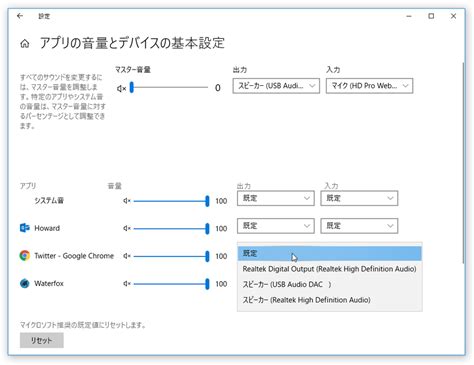Adjust the Howard volume slider
The width and height of the screenshot is (474, 365).
click(x=171, y=229)
